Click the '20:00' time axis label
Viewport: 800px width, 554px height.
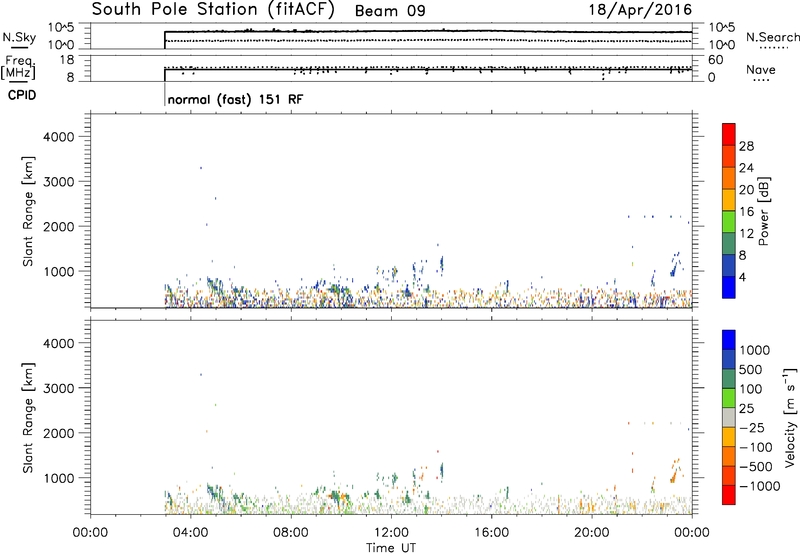[x=592, y=533]
